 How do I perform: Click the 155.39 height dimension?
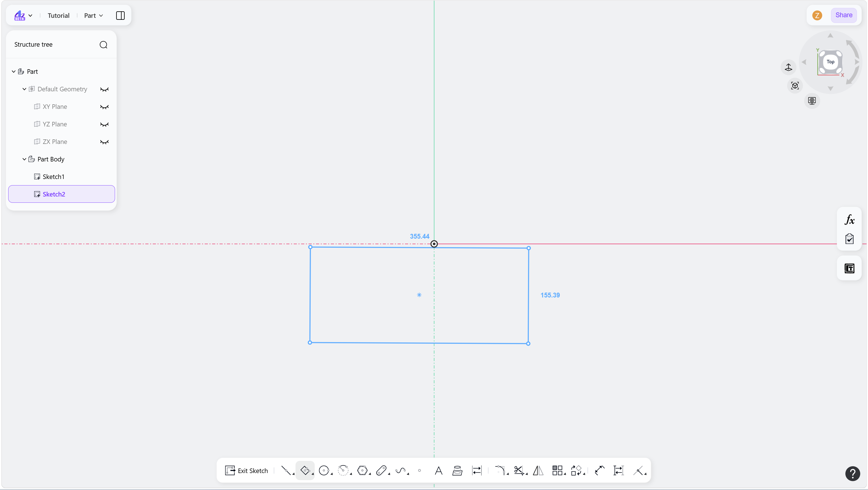pos(550,295)
